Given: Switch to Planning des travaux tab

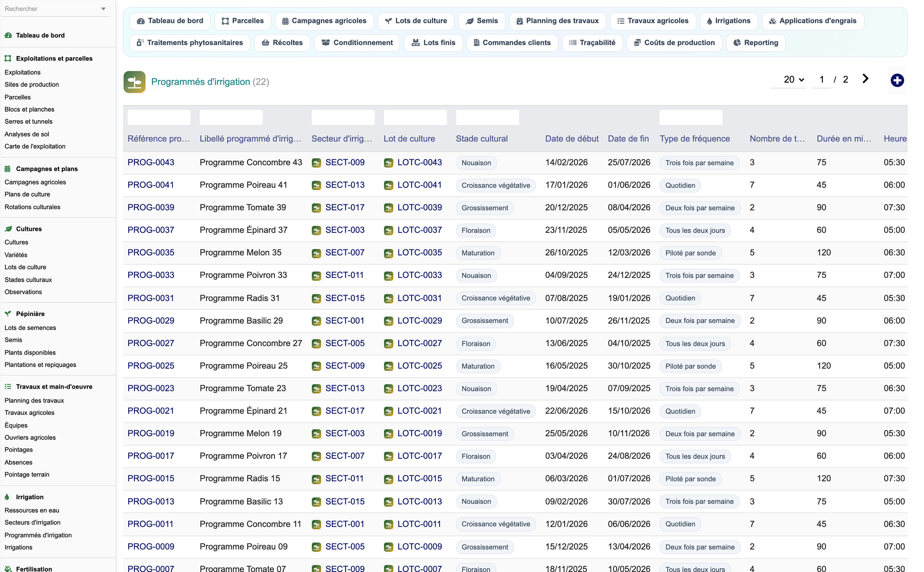Looking at the screenshot, I should pos(557,21).
